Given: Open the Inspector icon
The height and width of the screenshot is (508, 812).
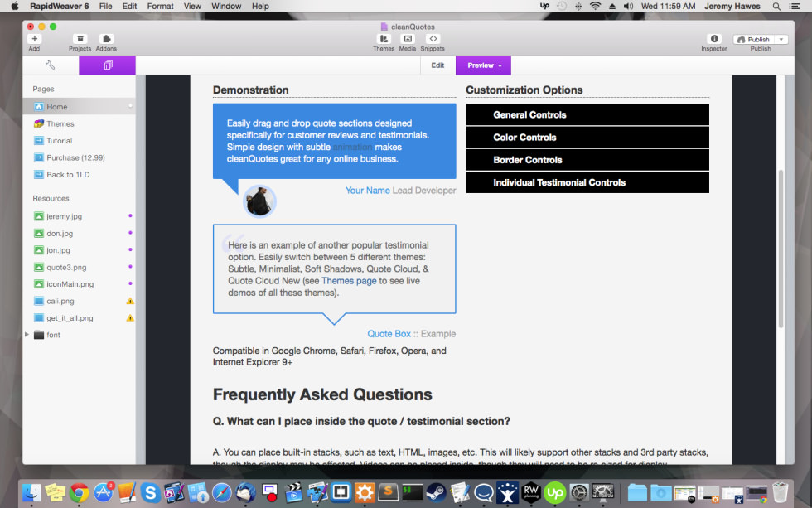Looking at the screenshot, I should click(714, 39).
